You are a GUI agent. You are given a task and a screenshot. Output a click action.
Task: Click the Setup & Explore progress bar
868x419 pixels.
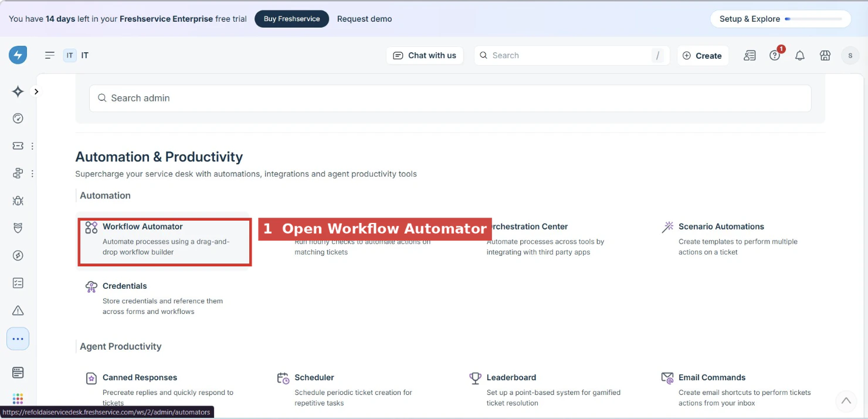[813, 19]
